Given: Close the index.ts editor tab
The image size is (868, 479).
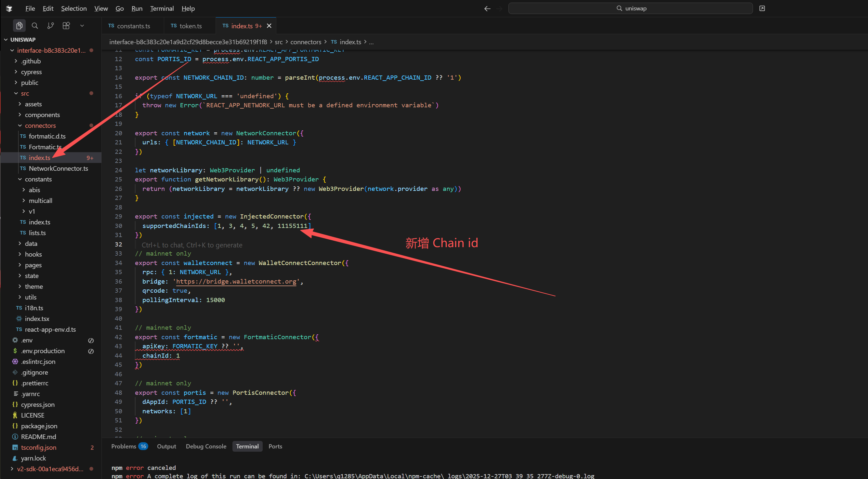Looking at the screenshot, I should [269, 26].
